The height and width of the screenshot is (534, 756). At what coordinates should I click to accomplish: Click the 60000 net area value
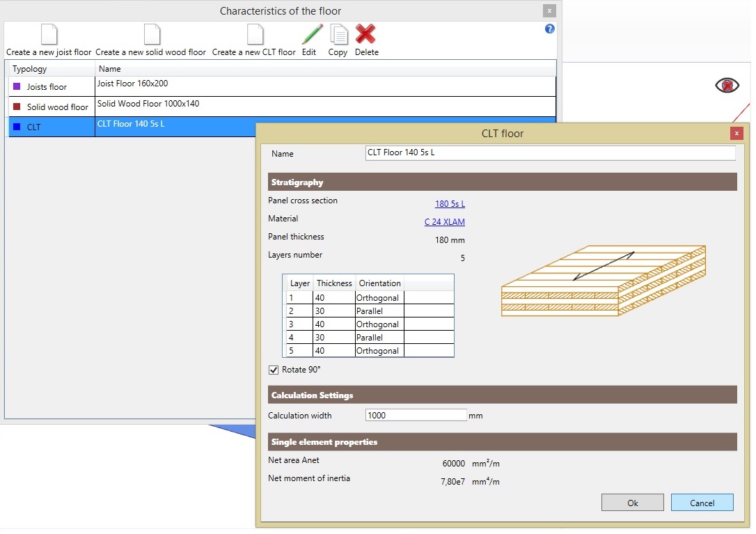(454, 464)
